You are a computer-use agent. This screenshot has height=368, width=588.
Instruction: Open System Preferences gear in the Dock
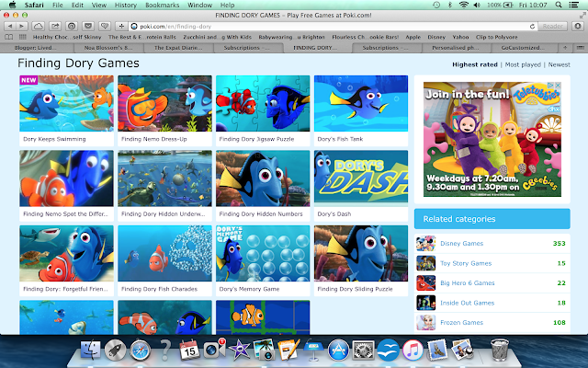click(363, 350)
